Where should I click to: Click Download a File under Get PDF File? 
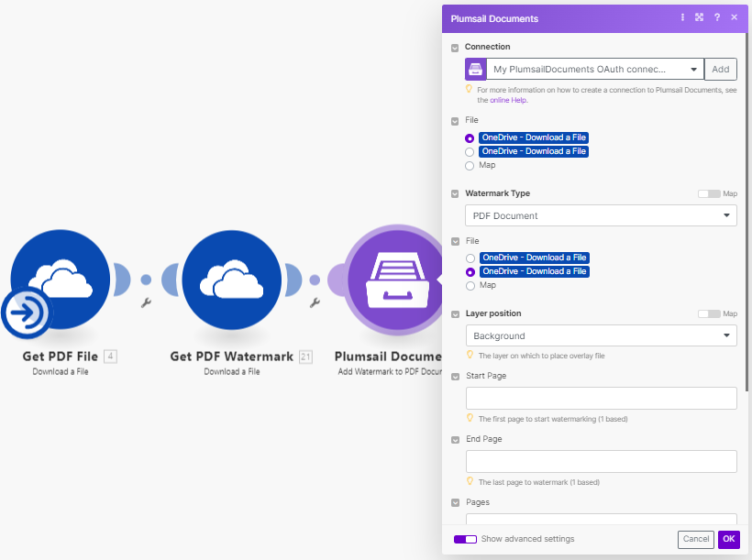point(61,371)
